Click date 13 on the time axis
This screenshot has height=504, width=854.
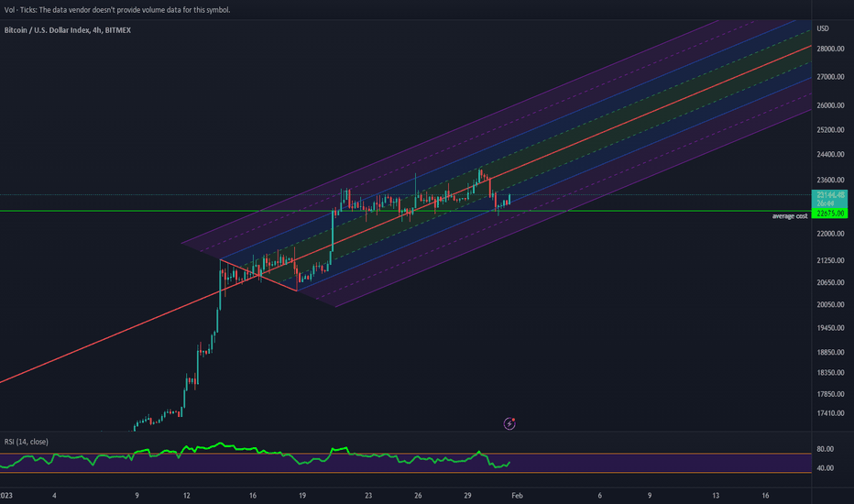[x=716, y=496]
